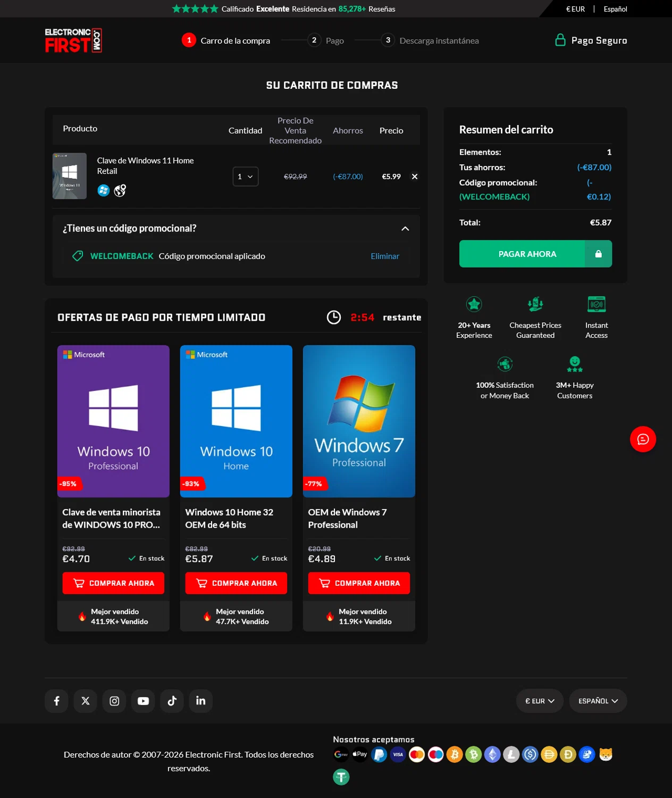The image size is (672, 798).
Task: Click the 3M+ Happy Customers icon
Action: pyautogui.click(x=575, y=364)
